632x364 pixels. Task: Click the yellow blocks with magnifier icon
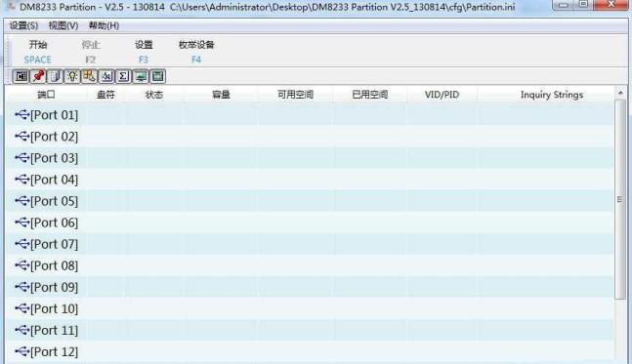(x=89, y=76)
